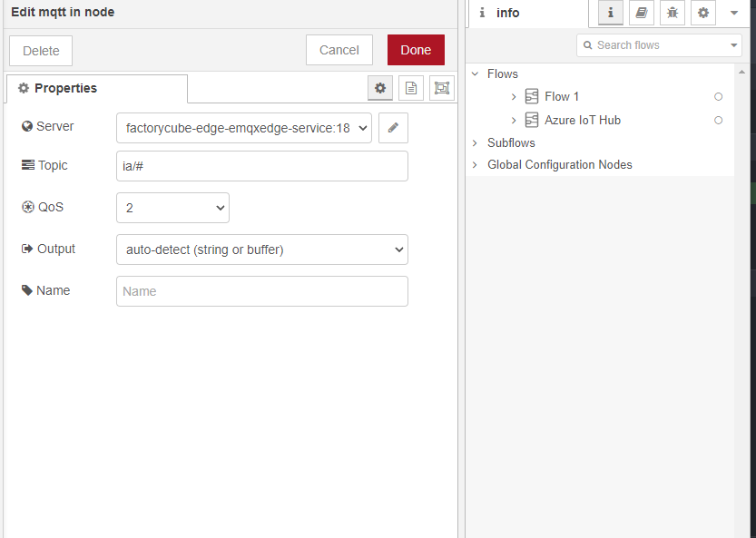Open the QoS dropdown
Image resolution: width=756 pixels, height=538 pixels.
(172, 208)
